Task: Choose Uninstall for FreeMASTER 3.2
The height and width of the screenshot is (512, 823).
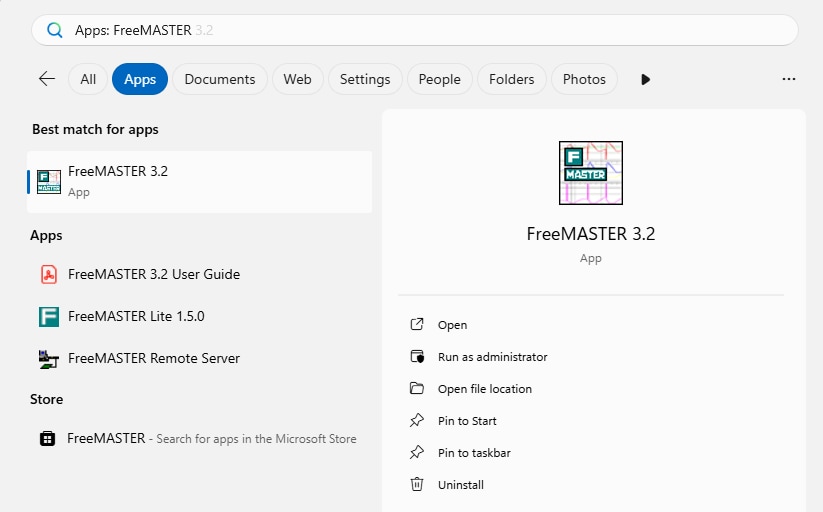Action: click(x=460, y=485)
